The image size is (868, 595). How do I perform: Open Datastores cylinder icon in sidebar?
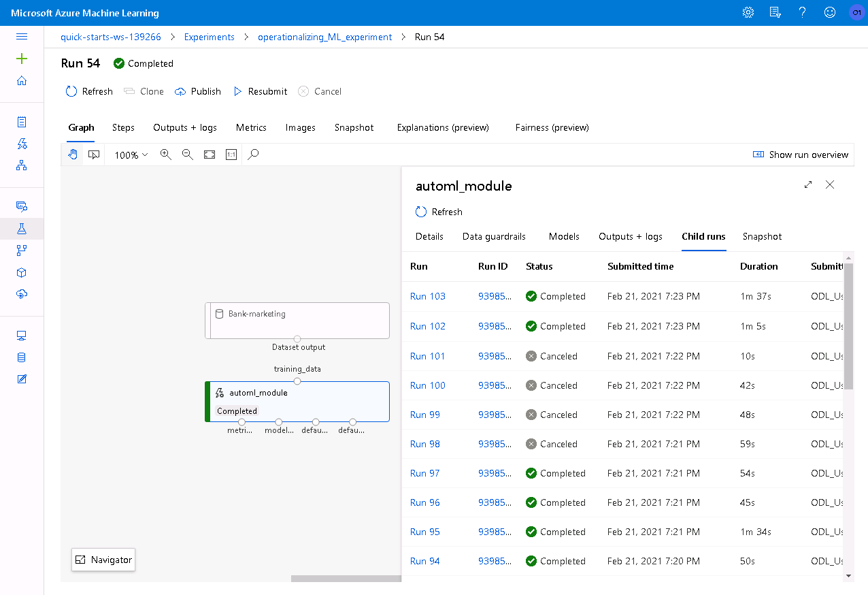[x=22, y=357]
